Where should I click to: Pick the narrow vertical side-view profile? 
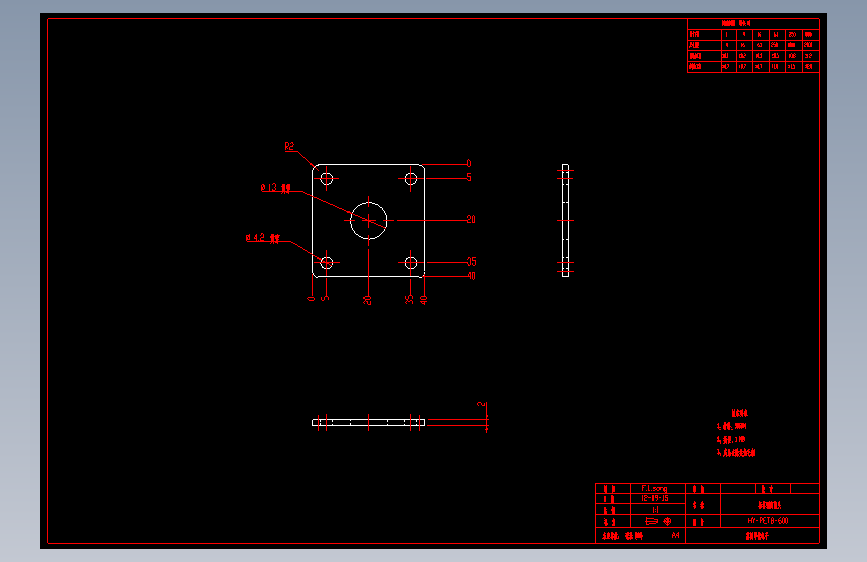[565, 221]
